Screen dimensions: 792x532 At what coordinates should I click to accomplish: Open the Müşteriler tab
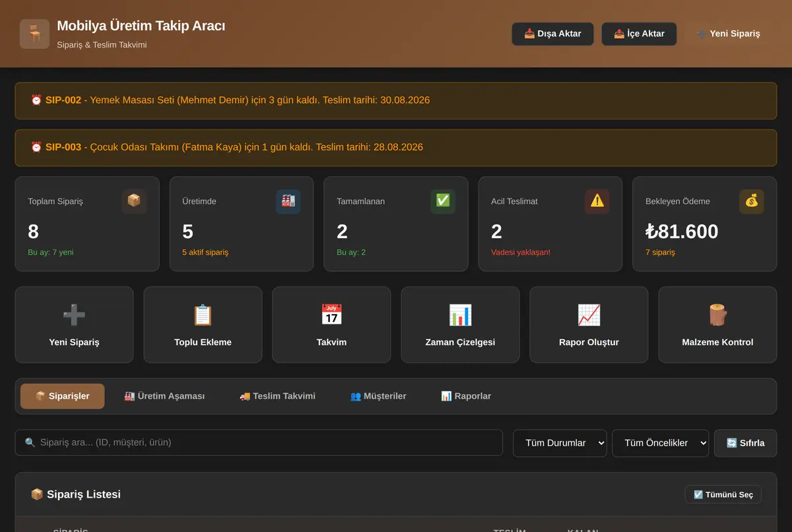(x=378, y=396)
